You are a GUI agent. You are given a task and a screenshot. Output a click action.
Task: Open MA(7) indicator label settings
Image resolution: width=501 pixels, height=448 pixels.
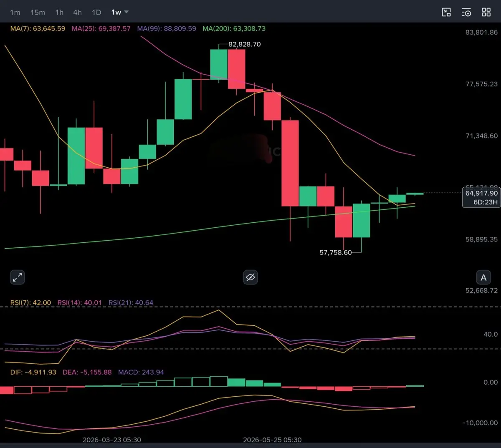point(38,29)
